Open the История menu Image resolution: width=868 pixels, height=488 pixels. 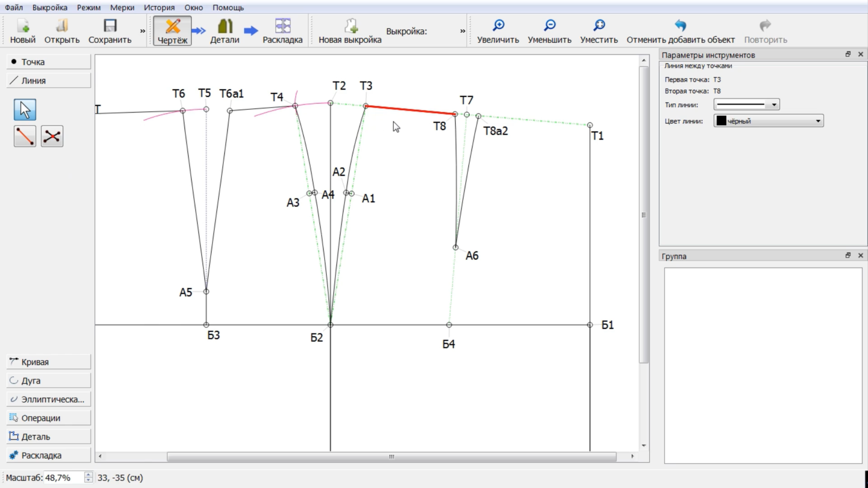159,8
